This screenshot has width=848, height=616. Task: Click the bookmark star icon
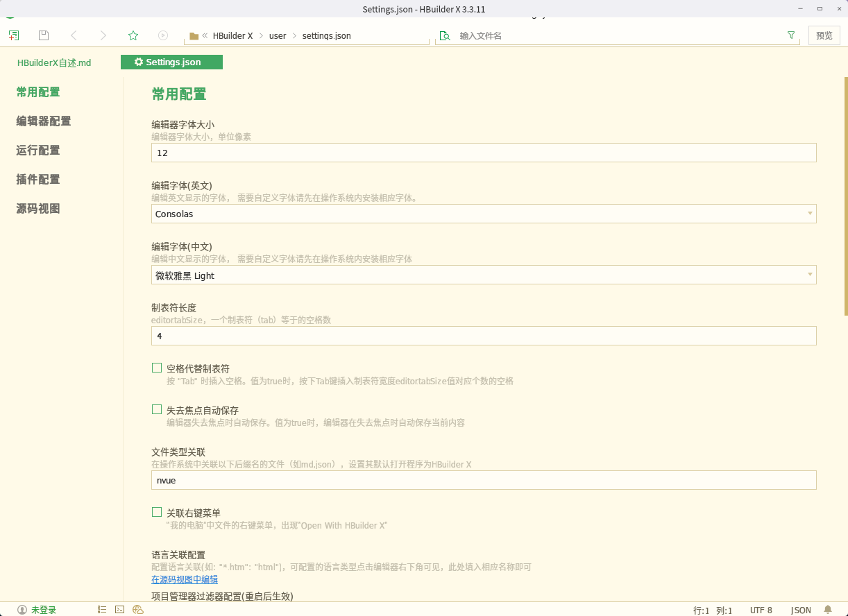pos(133,35)
